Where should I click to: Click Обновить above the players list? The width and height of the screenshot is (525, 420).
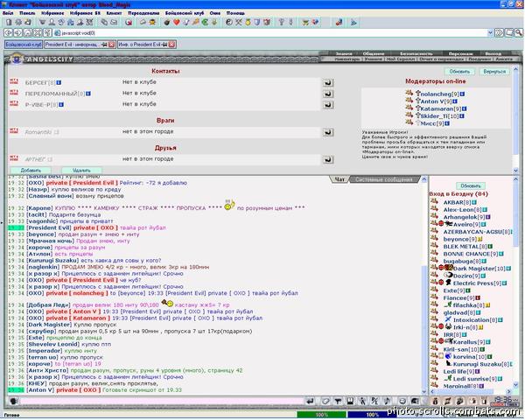pos(471,185)
